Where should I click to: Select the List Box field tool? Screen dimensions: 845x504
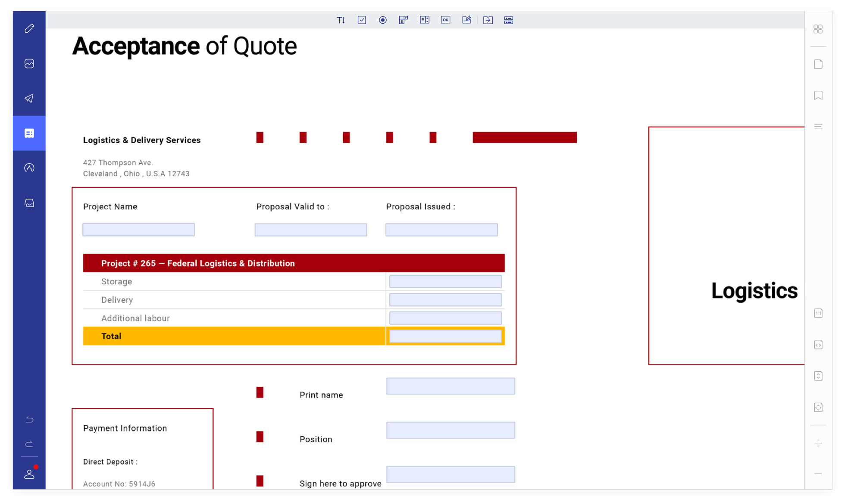pos(424,20)
